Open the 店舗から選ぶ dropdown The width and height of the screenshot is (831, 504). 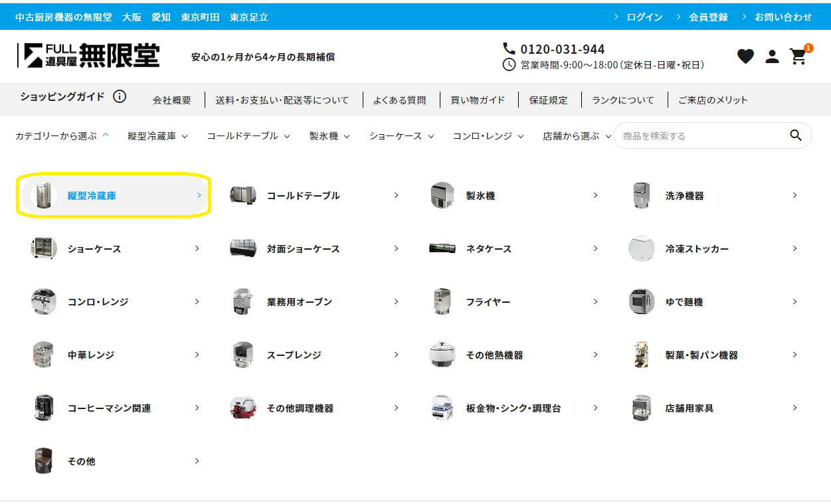coord(577,136)
